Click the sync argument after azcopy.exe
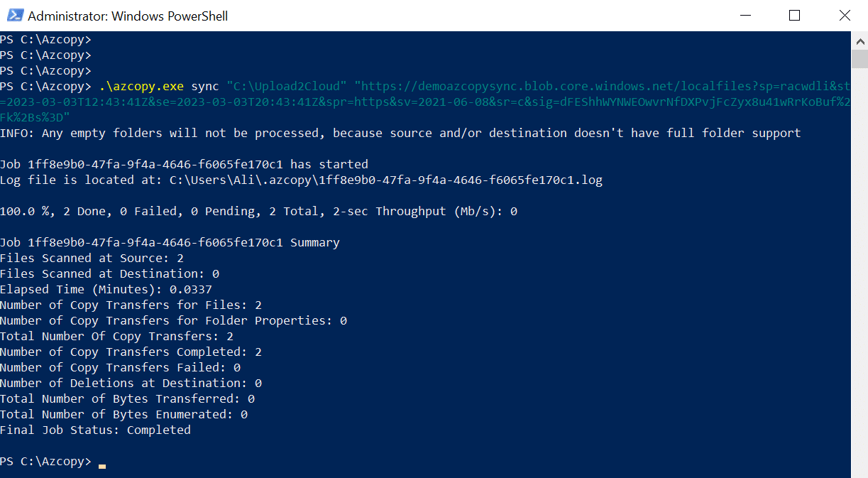Image resolution: width=868 pixels, height=478 pixels. click(x=204, y=85)
